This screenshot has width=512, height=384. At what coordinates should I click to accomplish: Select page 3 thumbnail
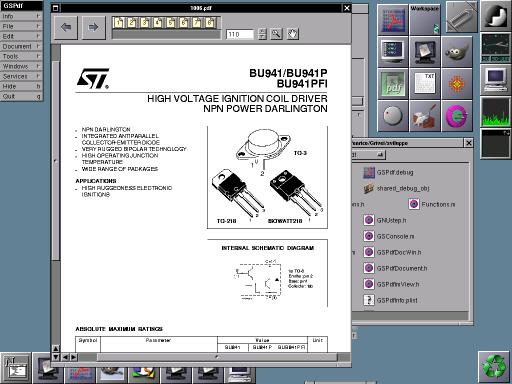pos(145,23)
